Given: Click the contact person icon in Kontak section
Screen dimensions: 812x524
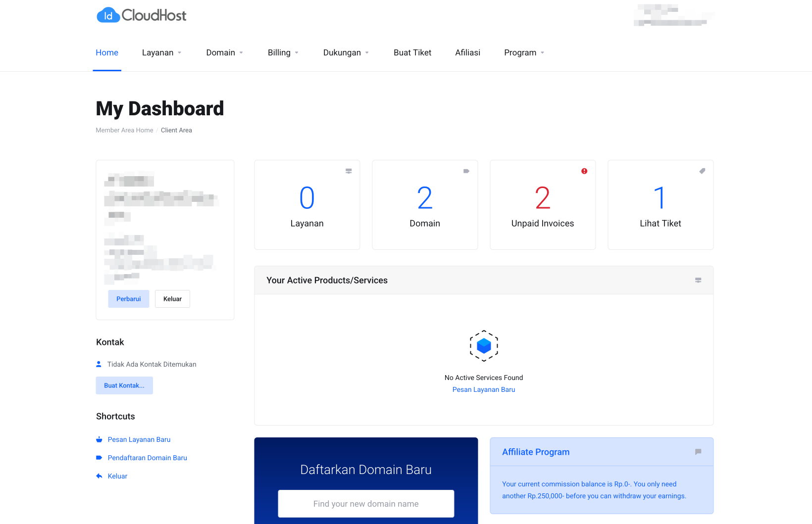Looking at the screenshot, I should 99,364.
